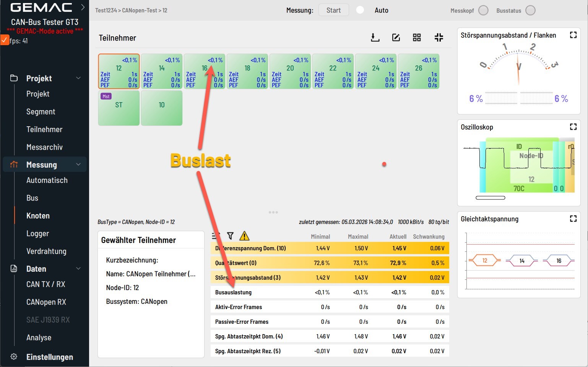Collapse the Messung section chevron
Viewport: 588px width, 367px height.
[78, 165]
